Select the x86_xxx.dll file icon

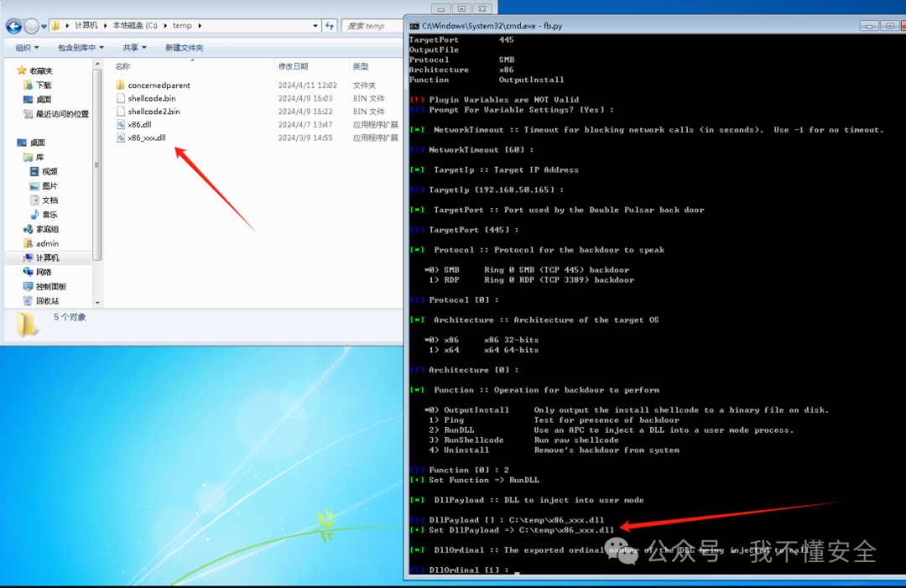120,138
